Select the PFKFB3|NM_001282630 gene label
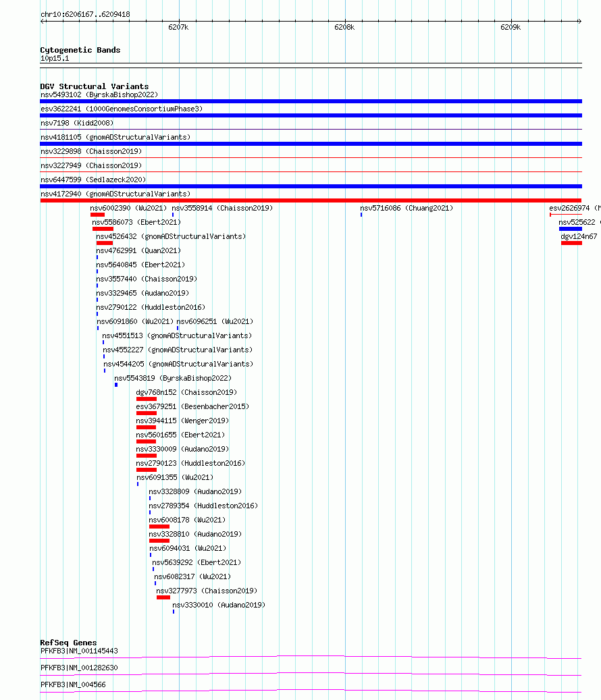Viewport: 601px width, 700px height. click(x=79, y=668)
